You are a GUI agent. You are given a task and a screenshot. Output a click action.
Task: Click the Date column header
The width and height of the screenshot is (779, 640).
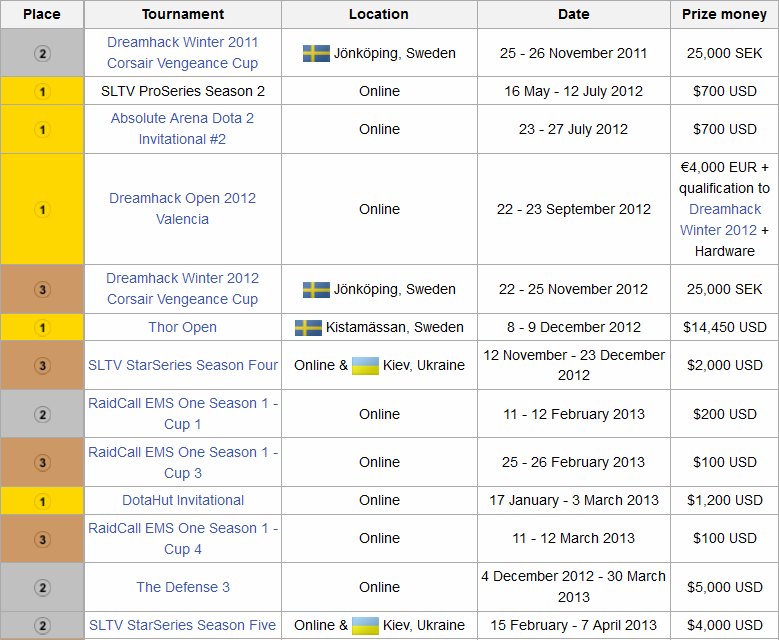pyautogui.click(x=574, y=14)
